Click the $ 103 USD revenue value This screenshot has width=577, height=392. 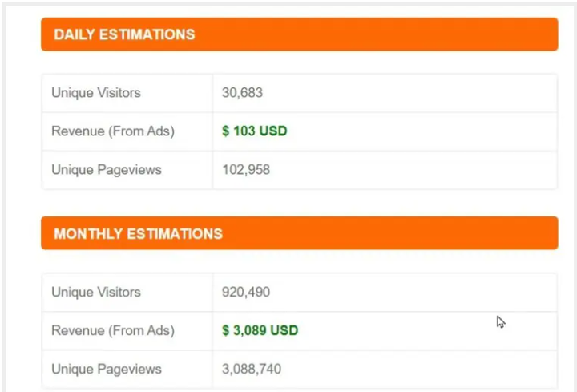click(255, 131)
